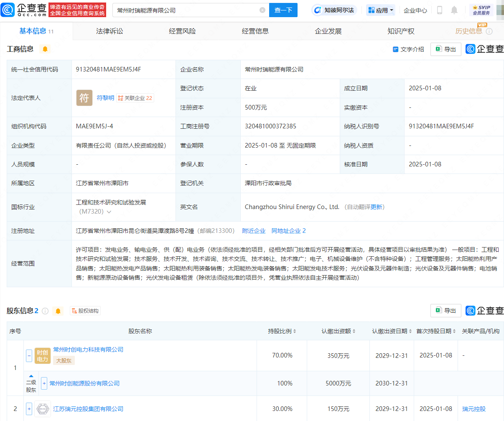Open 瑞元控股 related product link
504x421 pixels.
(x=474, y=409)
